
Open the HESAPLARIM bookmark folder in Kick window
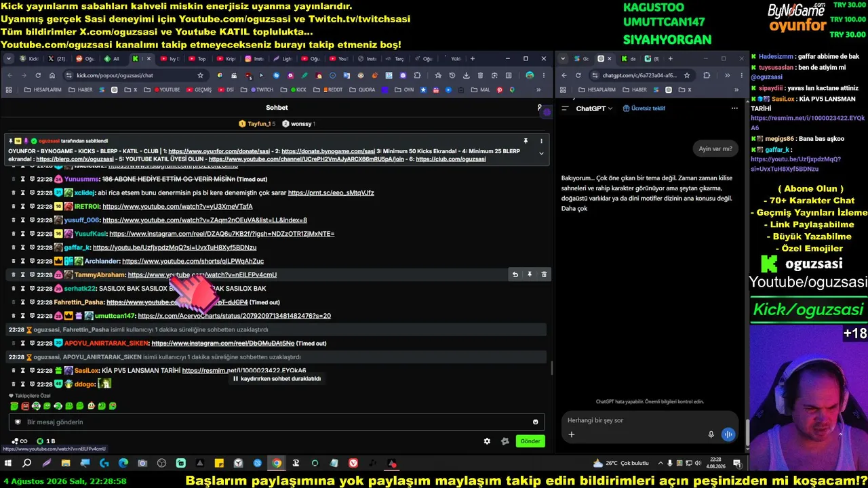point(42,89)
